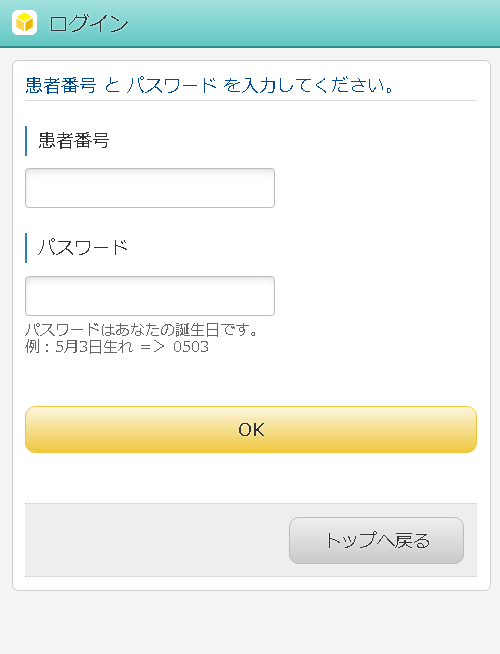The width and height of the screenshot is (500, 654).
Task: Click empty teal header bar area
Action: tap(313, 23)
